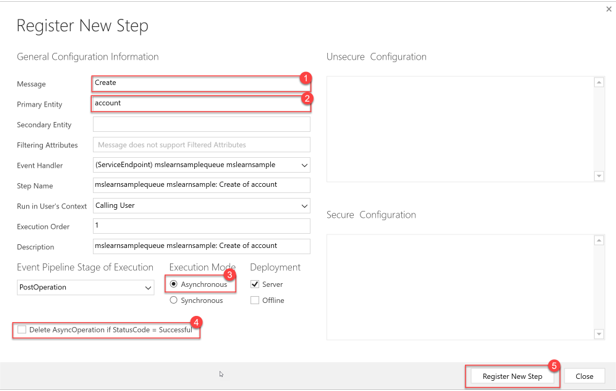Click the Message input field containing Create

click(x=202, y=83)
